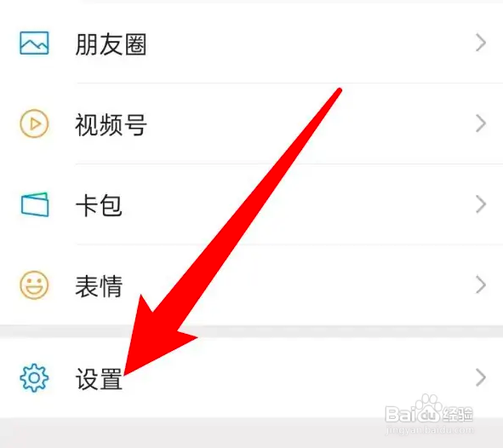
Task: Expand the chevron on the 视频号 row
Action: [x=481, y=123]
